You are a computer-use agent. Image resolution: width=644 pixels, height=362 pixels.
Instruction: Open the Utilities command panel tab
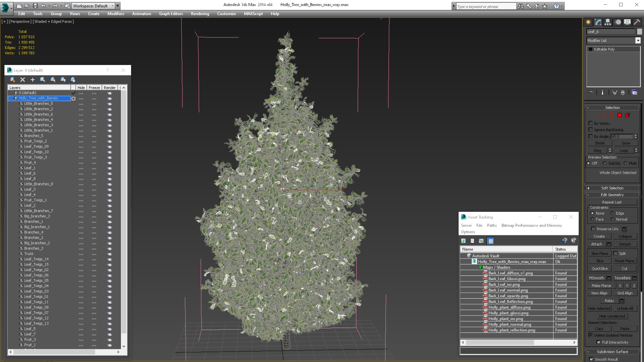637,22
